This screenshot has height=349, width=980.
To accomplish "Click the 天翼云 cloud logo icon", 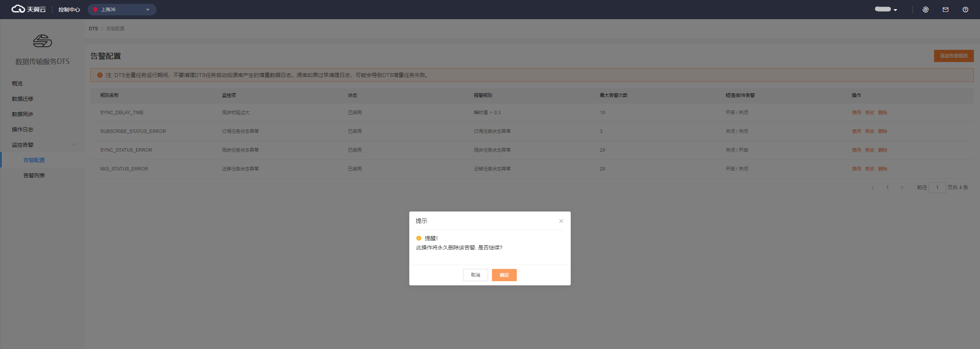I will (x=18, y=9).
